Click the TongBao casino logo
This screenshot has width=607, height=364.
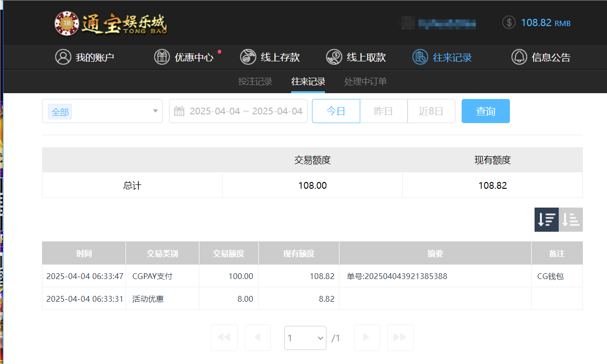pyautogui.click(x=111, y=23)
